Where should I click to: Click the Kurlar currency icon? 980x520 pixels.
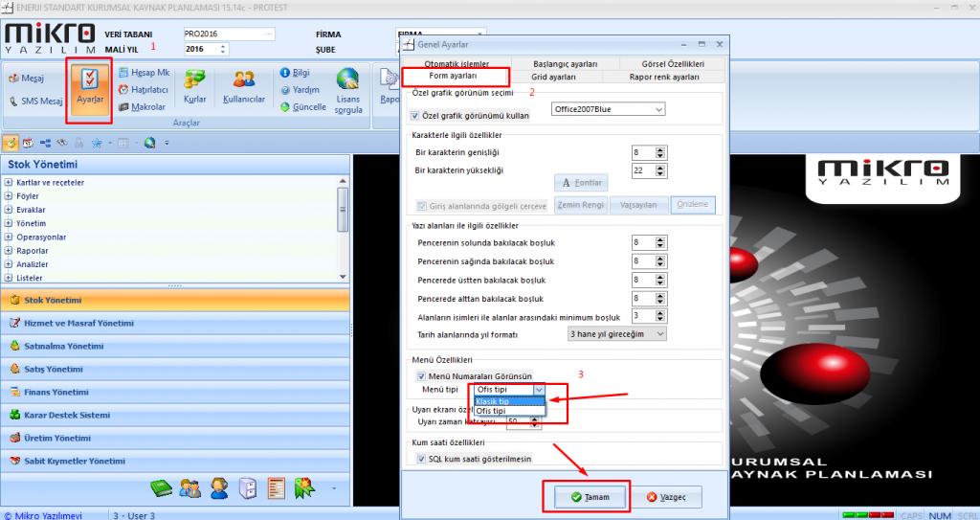195,88
